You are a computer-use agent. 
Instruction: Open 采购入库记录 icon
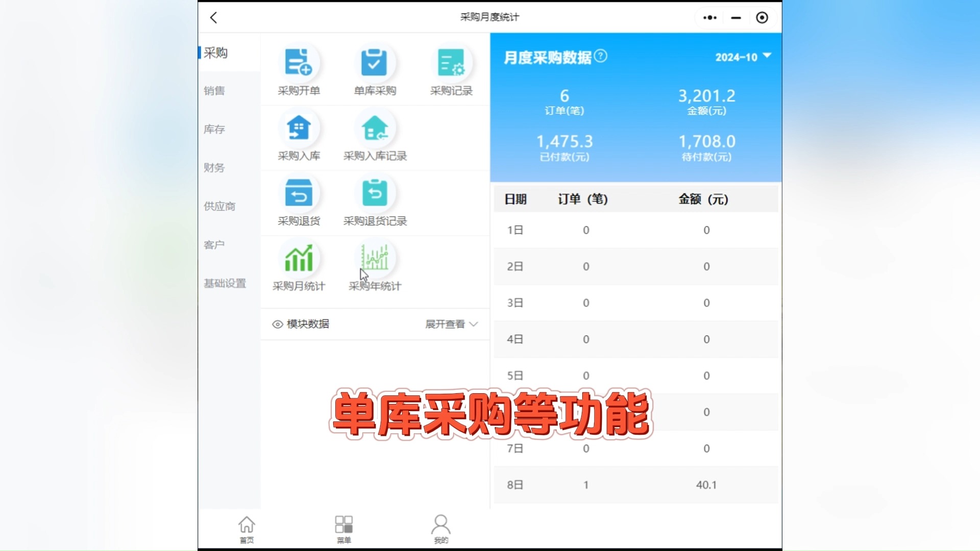pyautogui.click(x=375, y=128)
